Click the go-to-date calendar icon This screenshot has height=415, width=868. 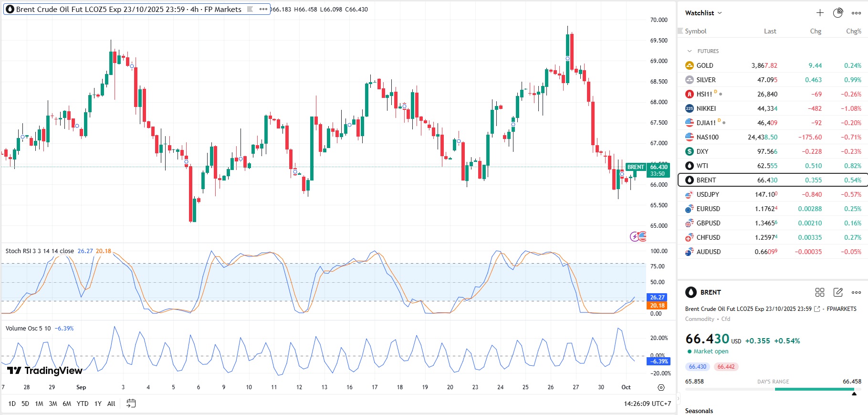tap(131, 404)
